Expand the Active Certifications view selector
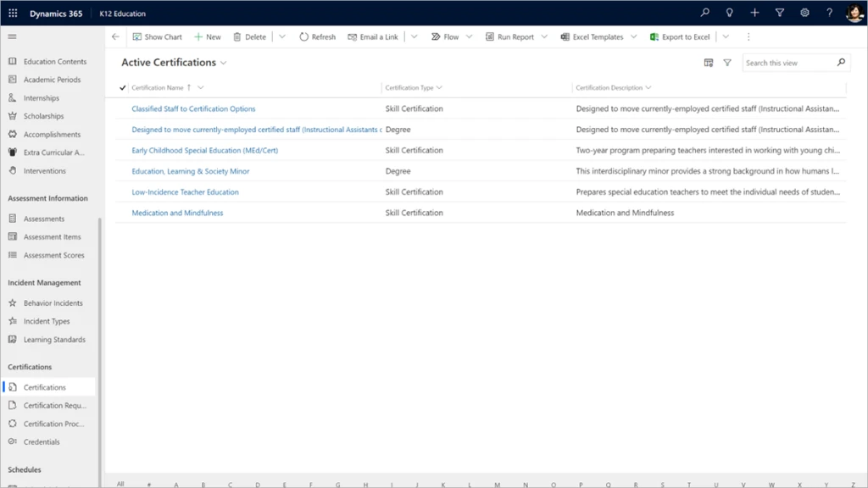 point(223,62)
